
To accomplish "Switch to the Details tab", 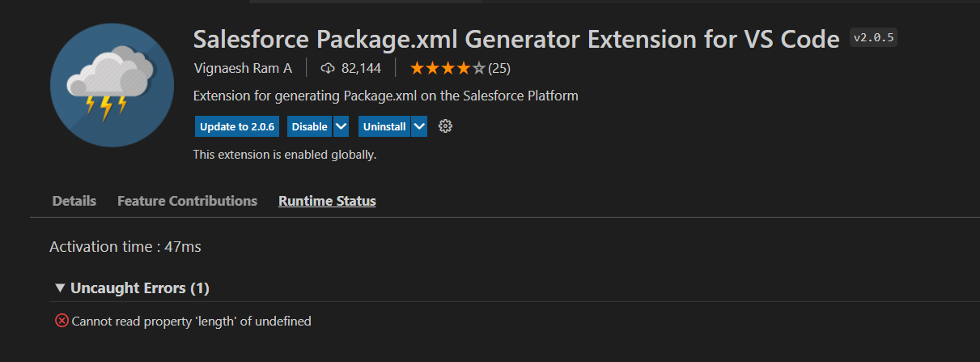I will (74, 201).
